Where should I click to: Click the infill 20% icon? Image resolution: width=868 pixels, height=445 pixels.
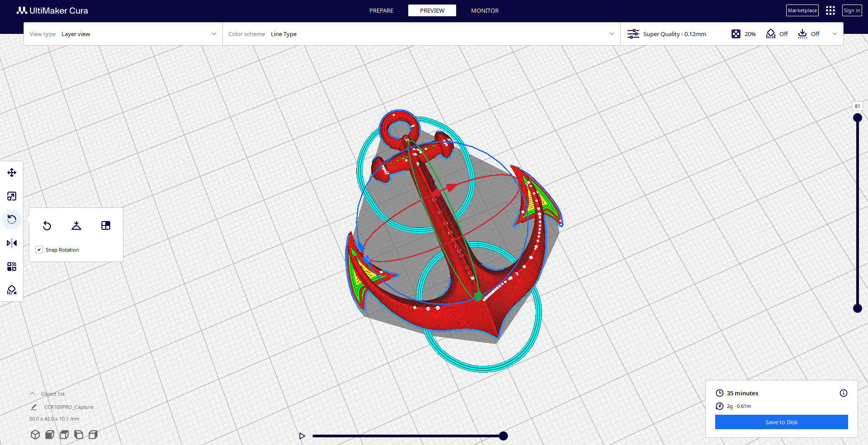[736, 34]
